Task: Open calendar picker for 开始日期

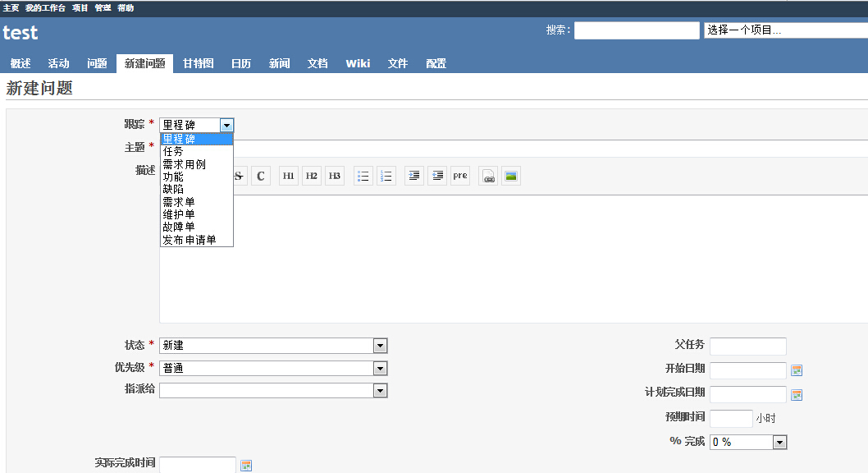Action: coord(796,370)
